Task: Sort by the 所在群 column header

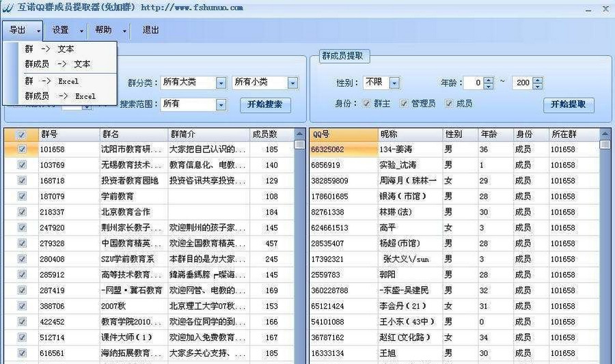Action: click(574, 135)
